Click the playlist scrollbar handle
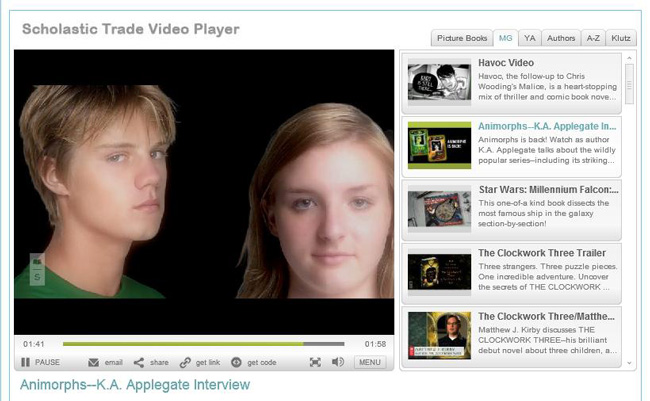 629,84
